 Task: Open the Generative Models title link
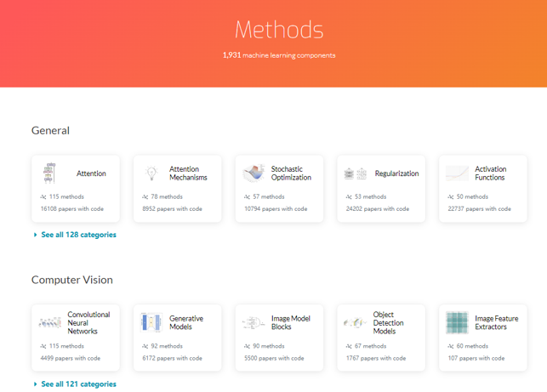point(186,323)
